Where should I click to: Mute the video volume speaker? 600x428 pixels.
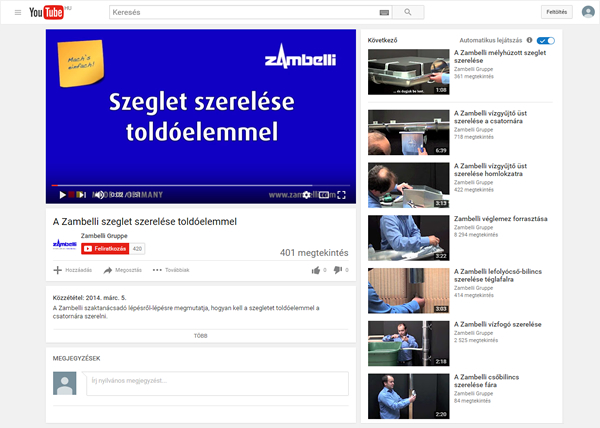(99, 195)
